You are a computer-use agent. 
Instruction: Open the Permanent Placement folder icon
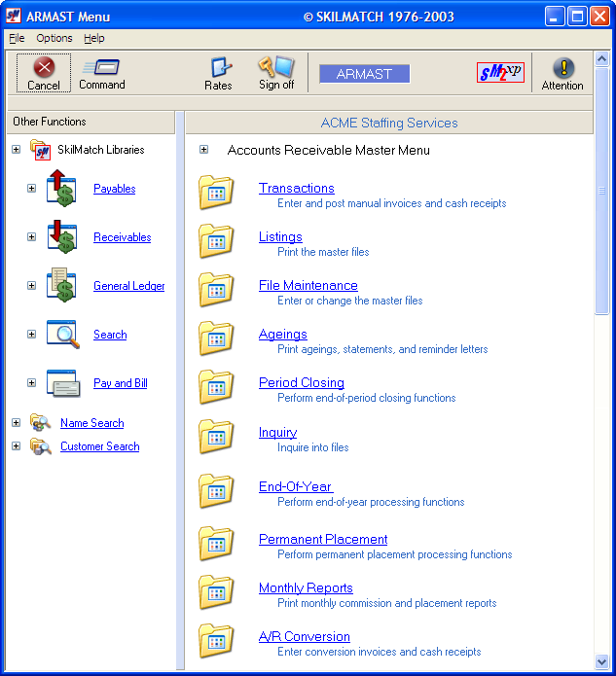coord(216,543)
